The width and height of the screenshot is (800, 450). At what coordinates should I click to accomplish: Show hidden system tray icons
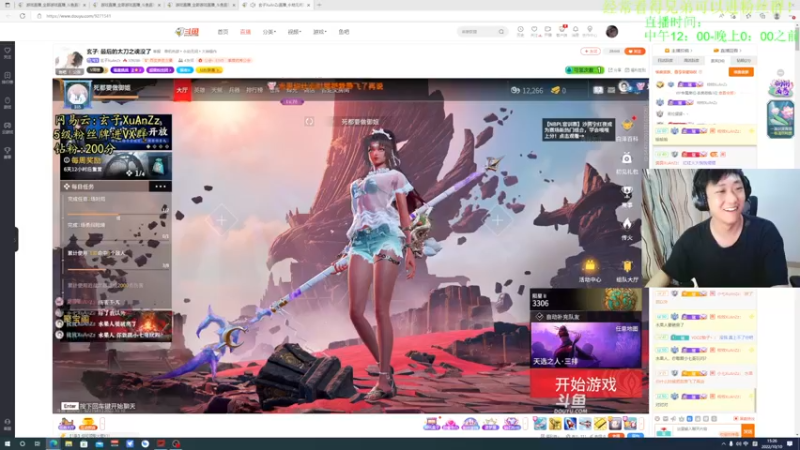click(723, 444)
